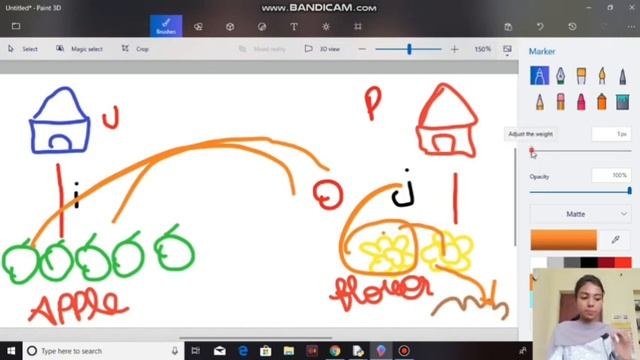Pick the bright red color swatch

pos(623,262)
